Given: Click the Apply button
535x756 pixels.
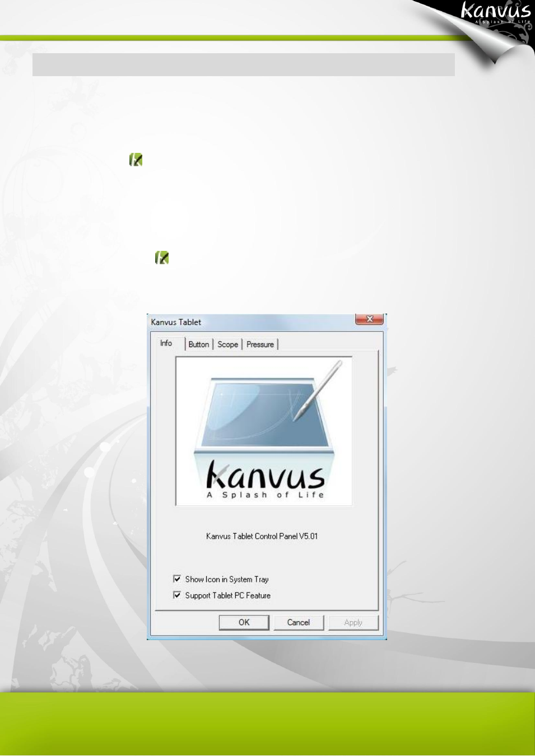Looking at the screenshot, I should point(353,622).
